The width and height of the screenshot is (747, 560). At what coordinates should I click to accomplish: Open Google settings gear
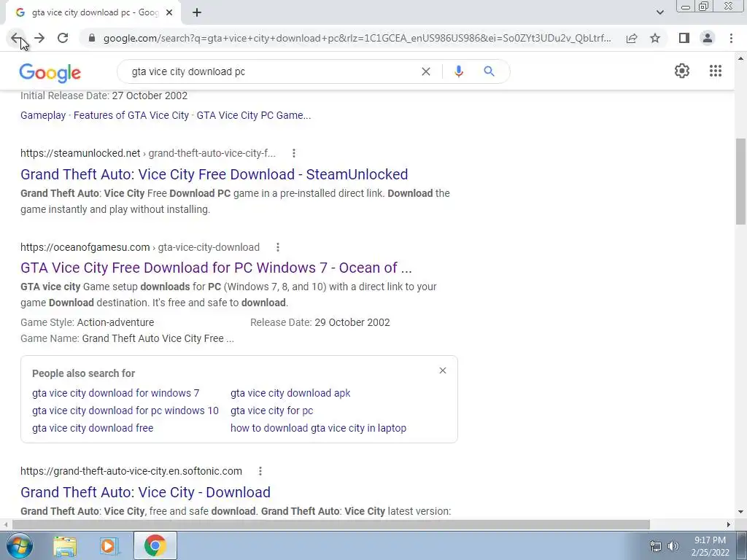click(x=682, y=71)
